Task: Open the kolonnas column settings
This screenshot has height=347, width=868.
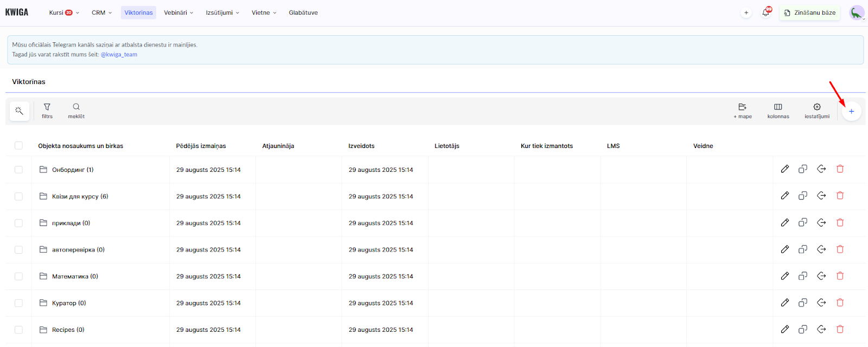Action: pyautogui.click(x=778, y=111)
